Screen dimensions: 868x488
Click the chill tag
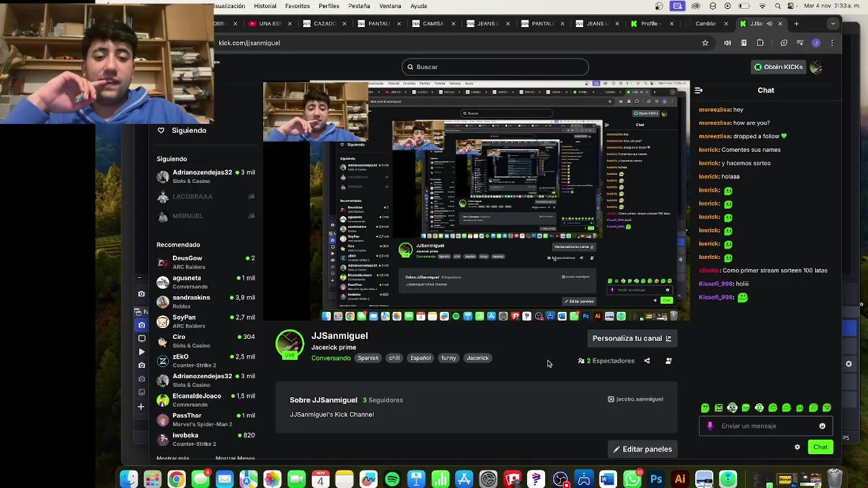394,358
